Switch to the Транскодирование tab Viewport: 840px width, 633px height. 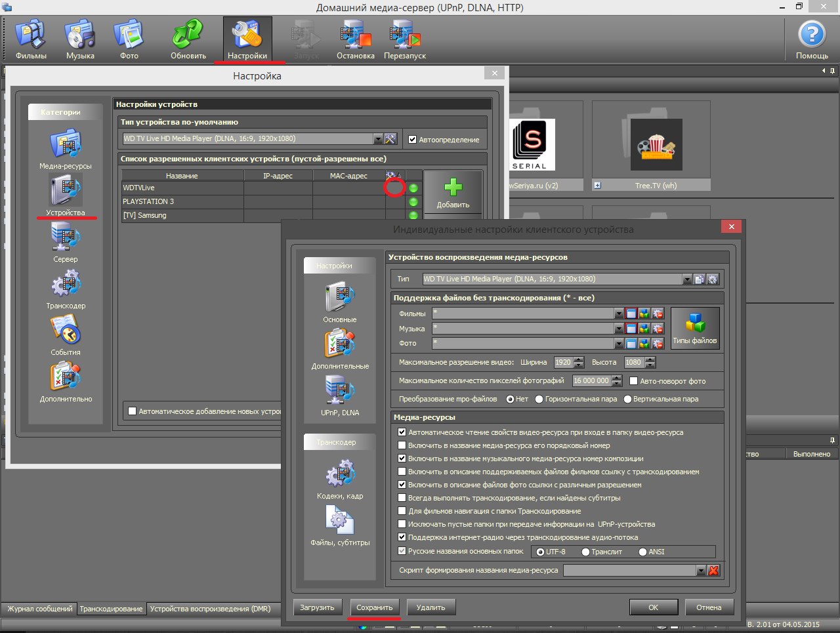click(111, 609)
